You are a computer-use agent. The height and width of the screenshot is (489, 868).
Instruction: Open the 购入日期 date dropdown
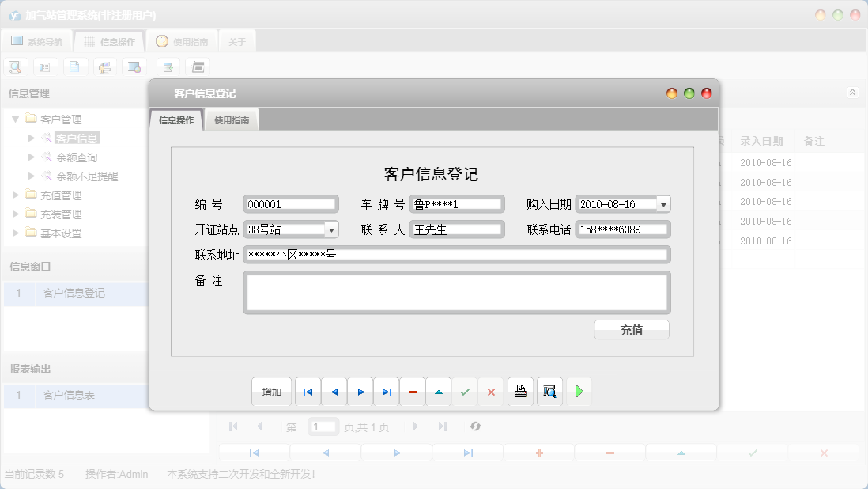coord(663,204)
